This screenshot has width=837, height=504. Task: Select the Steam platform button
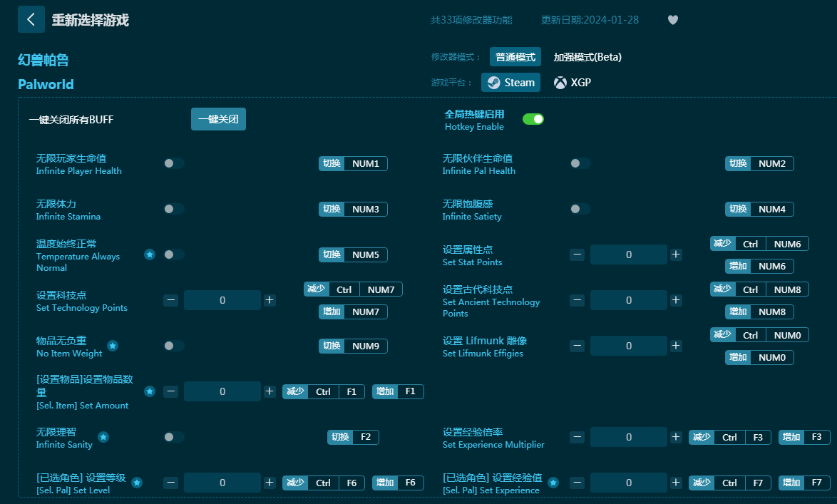click(511, 83)
